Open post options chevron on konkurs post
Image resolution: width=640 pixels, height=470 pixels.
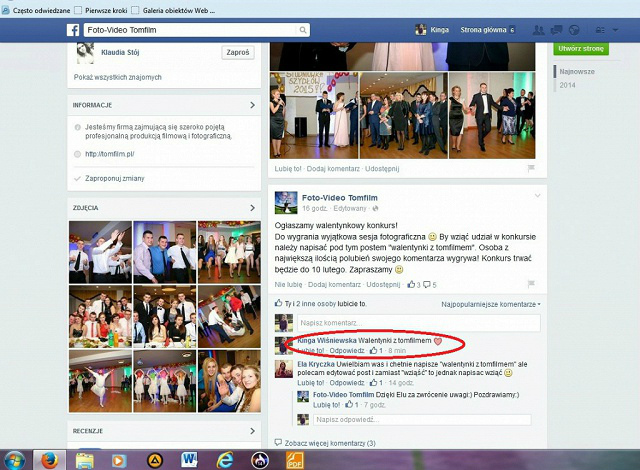coord(537,196)
